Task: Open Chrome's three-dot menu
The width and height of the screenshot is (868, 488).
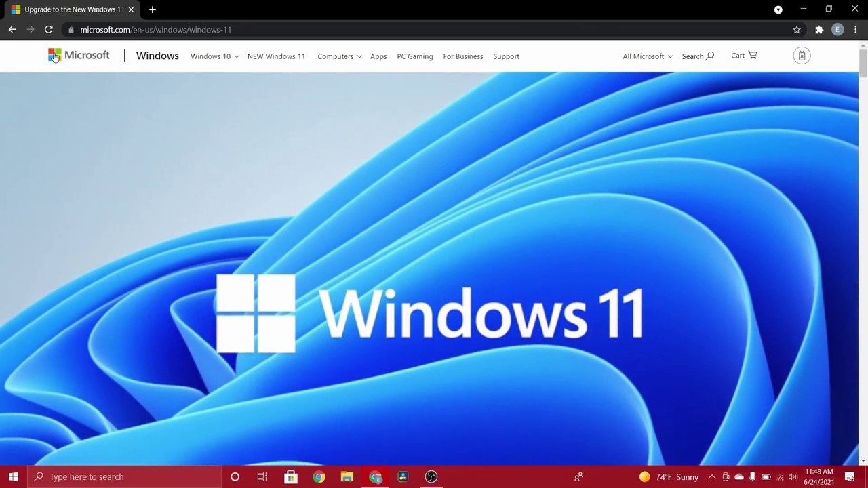Action: click(x=856, y=29)
